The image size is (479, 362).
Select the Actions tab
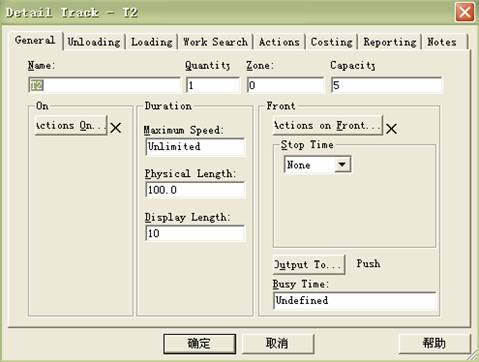[279, 42]
